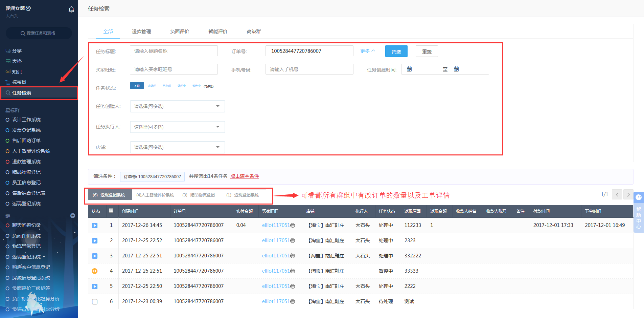Open the notification bell
This screenshot has height=318, width=644.
(x=71, y=9)
